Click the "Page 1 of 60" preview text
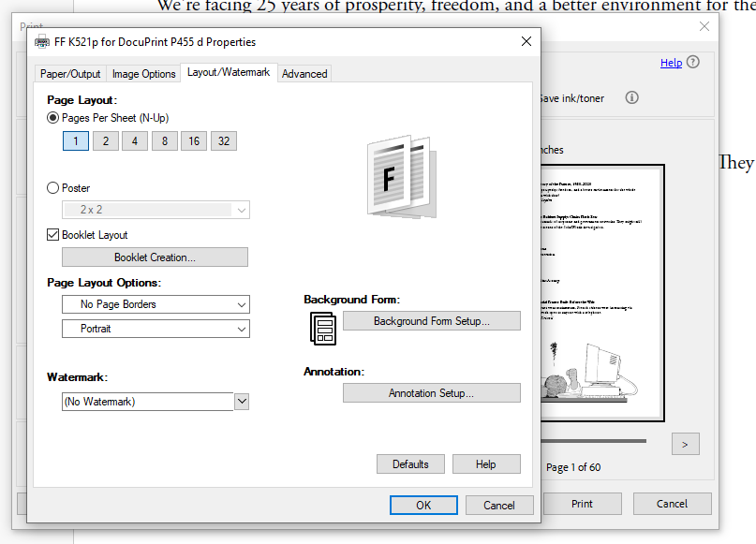Viewport: 756px width, 544px height. coord(573,467)
